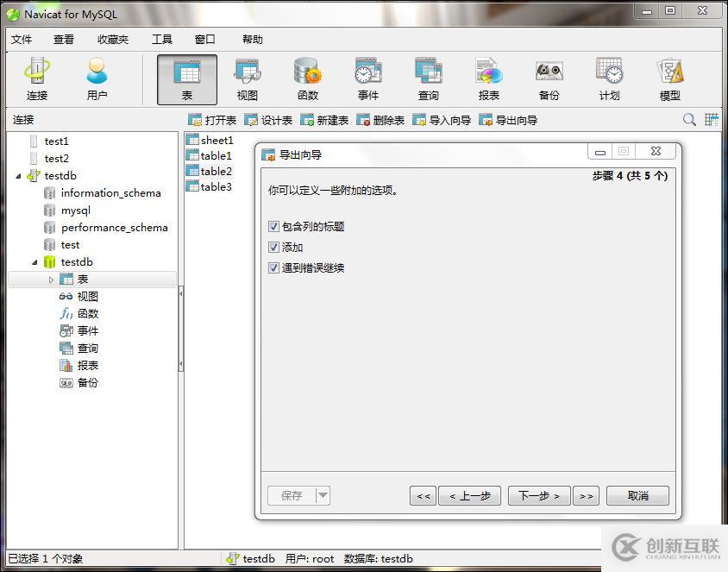Image resolution: width=728 pixels, height=572 pixels.
Task: Toggle the grid view mode icon
Action: [x=712, y=120]
